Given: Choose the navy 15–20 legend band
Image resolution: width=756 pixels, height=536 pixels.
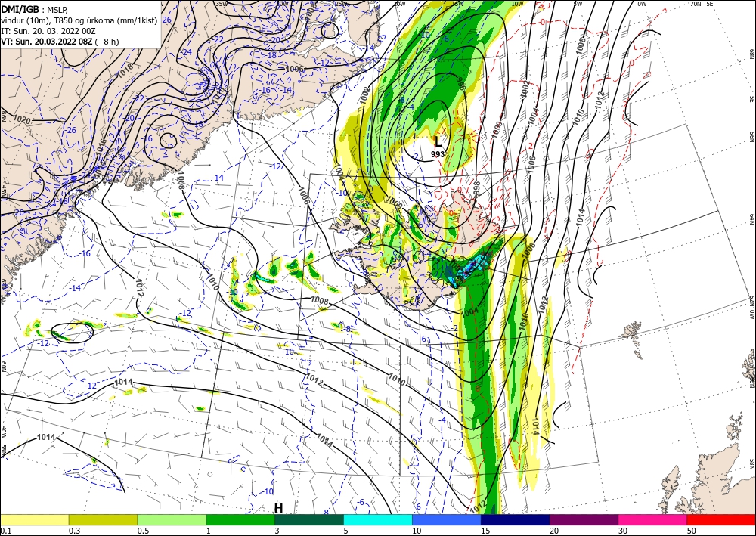Looking at the screenshot, I should [x=516, y=519].
